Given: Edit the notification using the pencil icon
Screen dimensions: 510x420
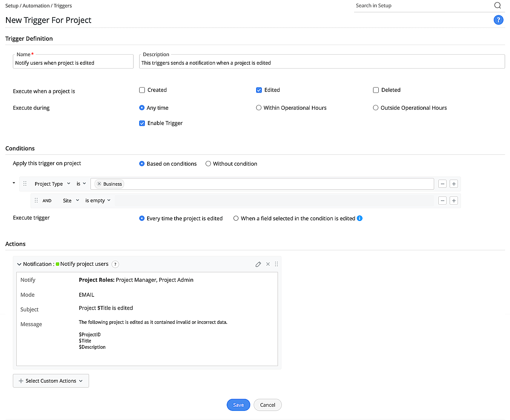Looking at the screenshot, I should click(x=258, y=264).
